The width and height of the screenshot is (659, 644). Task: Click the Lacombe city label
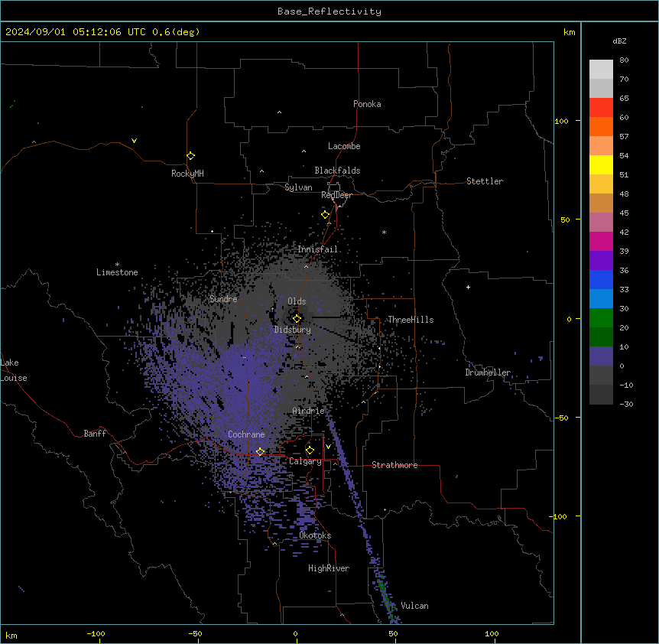click(x=344, y=146)
